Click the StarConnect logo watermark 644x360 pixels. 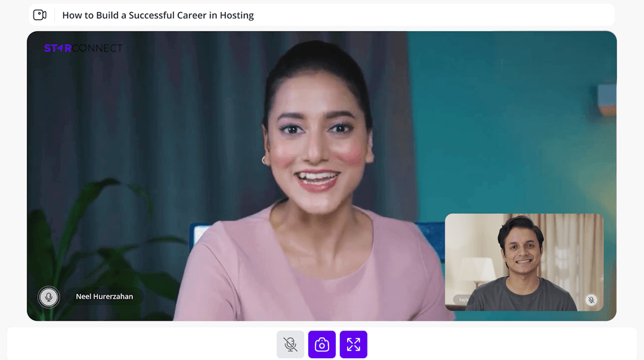pos(83,48)
